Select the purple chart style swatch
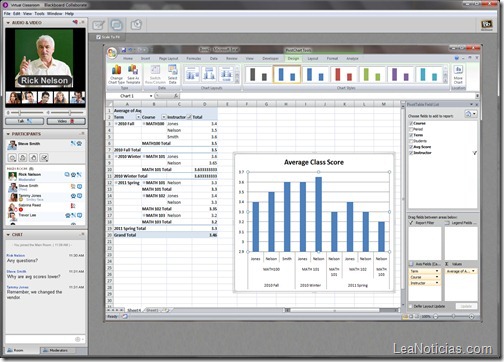Image resolution: width=504 pixels, height=362 pixels. (x=400, y=74)
